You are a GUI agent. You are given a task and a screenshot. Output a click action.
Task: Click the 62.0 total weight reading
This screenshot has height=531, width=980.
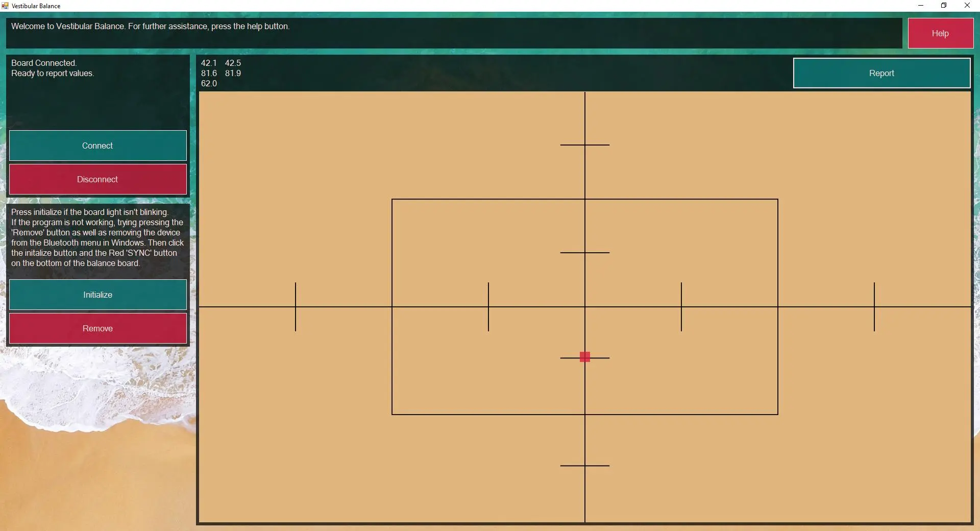209,83
